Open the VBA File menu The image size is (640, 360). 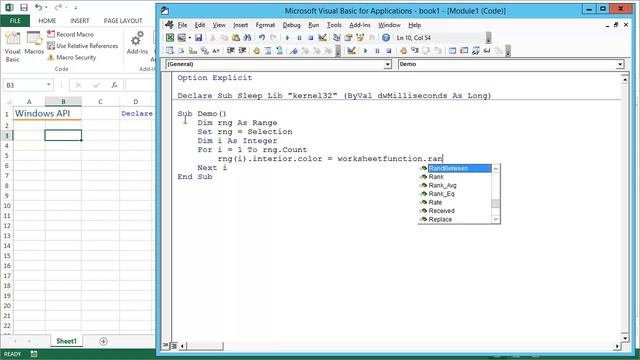[x=182, y=25]
